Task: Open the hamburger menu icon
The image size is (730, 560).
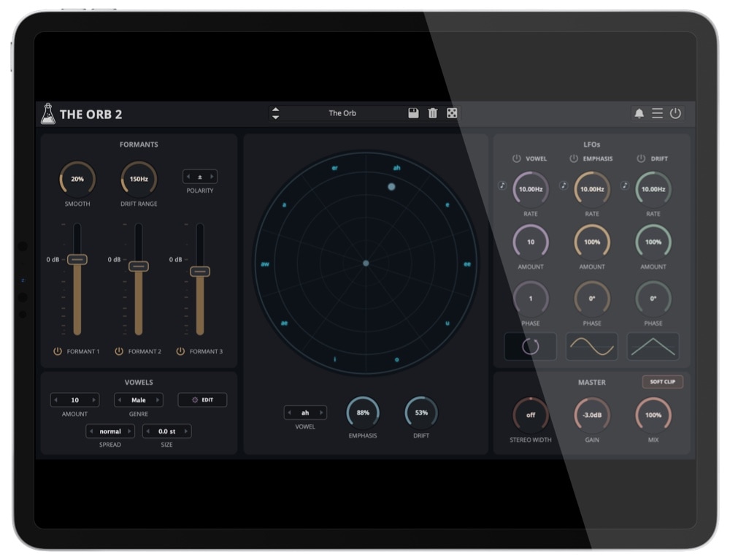Action: 657,113
